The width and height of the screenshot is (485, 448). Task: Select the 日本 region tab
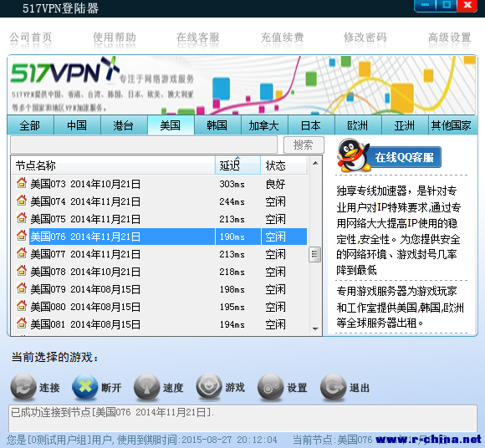tap(311, 125)
